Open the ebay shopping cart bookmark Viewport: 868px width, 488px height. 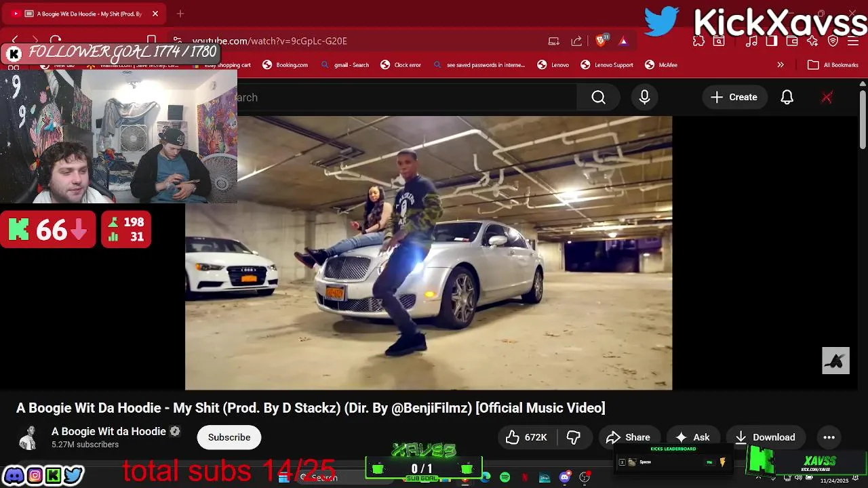point(221,65)
